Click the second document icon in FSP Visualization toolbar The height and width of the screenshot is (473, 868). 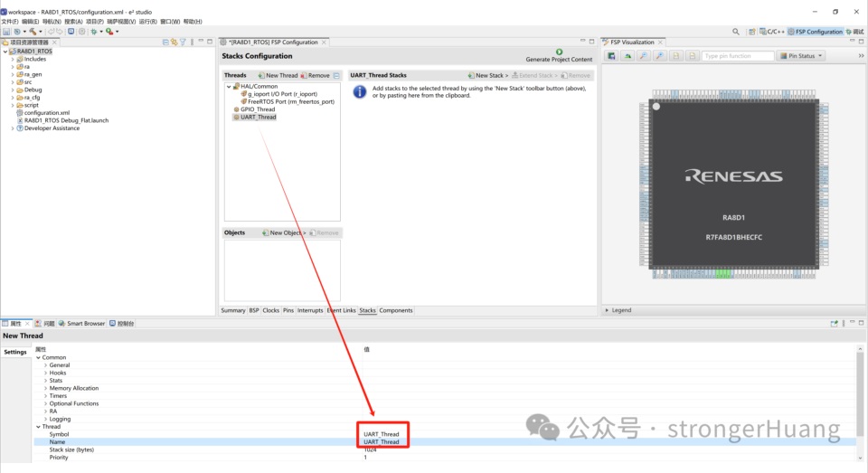point(692,56)
